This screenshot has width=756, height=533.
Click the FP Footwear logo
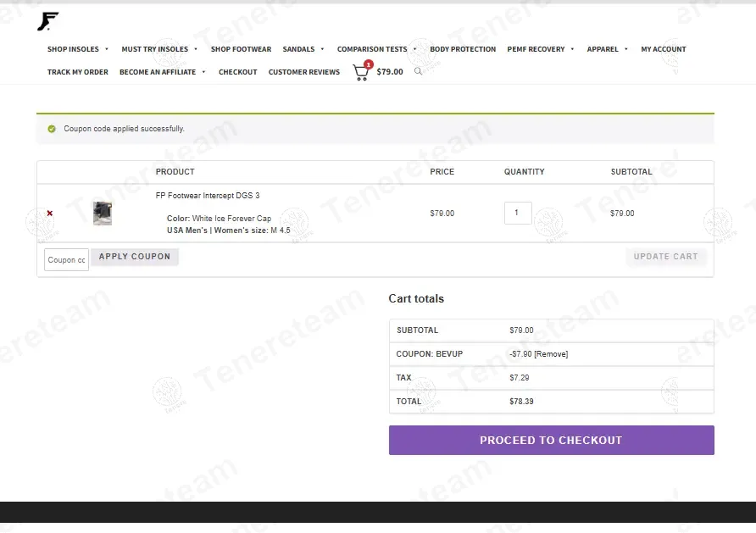[x=47, y=21]
